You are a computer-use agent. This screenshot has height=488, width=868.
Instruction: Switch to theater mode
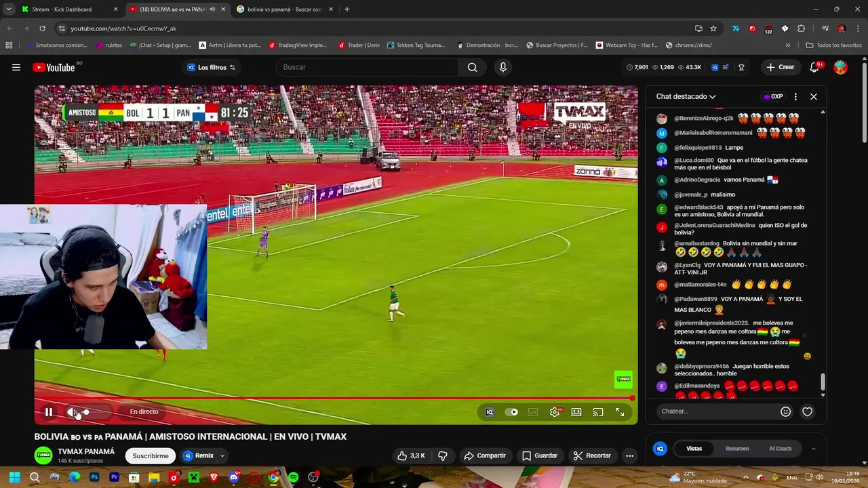[576, 412]
